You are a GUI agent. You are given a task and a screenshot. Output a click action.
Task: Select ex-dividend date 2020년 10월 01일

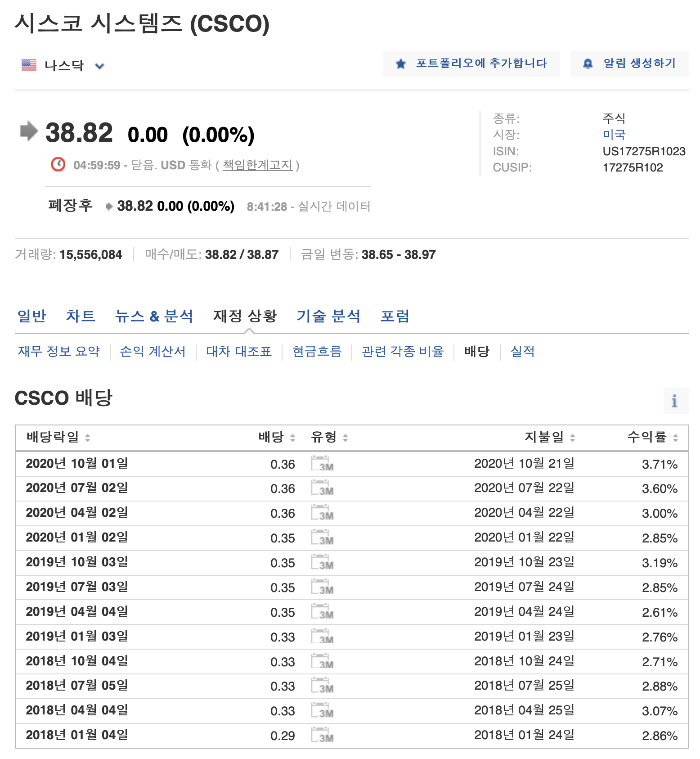point(77,463)
